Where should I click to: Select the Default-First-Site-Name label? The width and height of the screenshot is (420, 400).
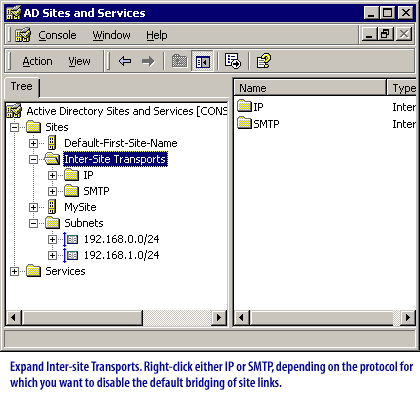click(x=121, y=143)
